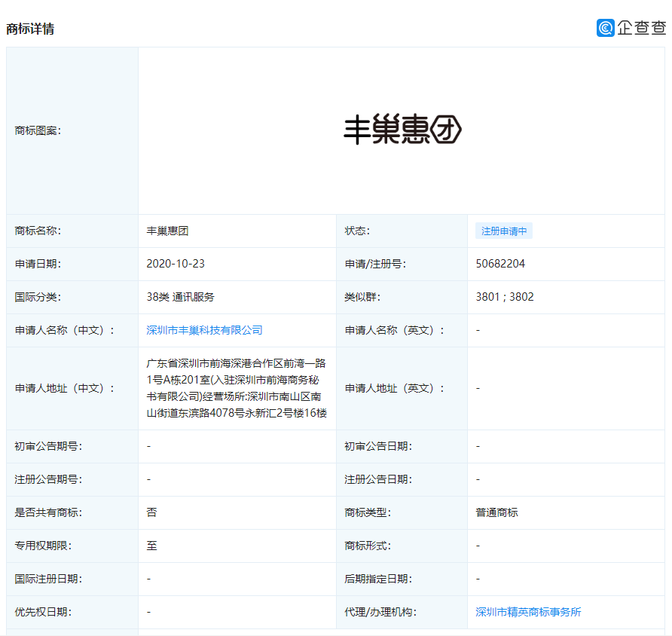672x636 pixels.
Task: Click registration number 50682204
Action: tap(500, 264)
